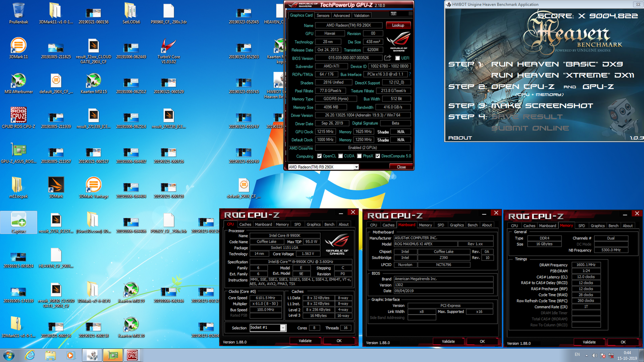
Task: Toggle the OpenCL checkbox in GPU-Z
Action: [319, 156]
